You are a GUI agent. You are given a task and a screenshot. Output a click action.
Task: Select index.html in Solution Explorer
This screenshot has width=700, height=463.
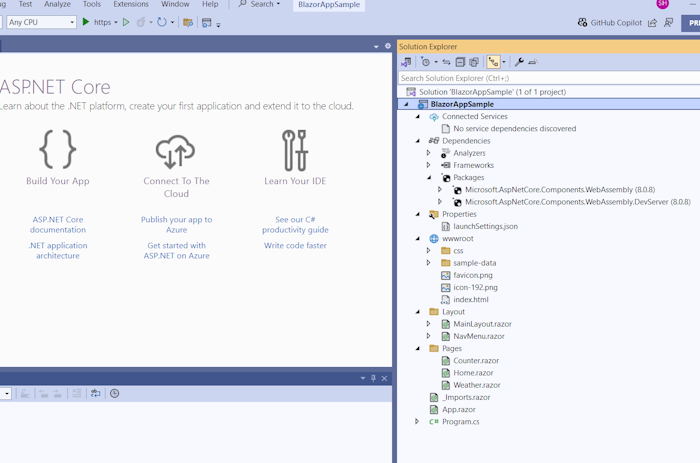point(471,299)
